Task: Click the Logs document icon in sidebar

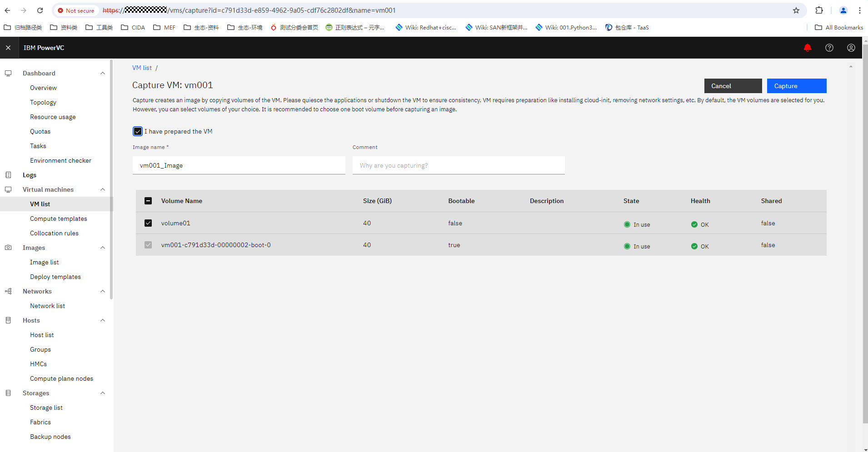Action: [x=8, y=175]
